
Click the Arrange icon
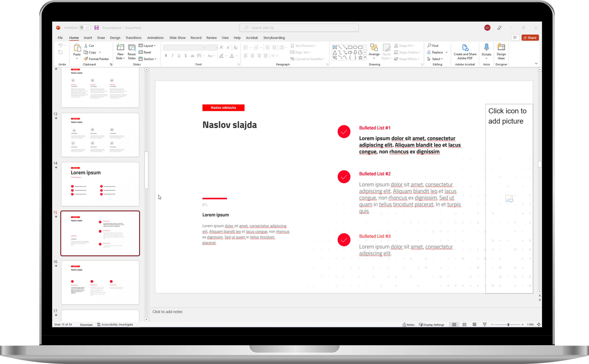(x=374, y=47)
